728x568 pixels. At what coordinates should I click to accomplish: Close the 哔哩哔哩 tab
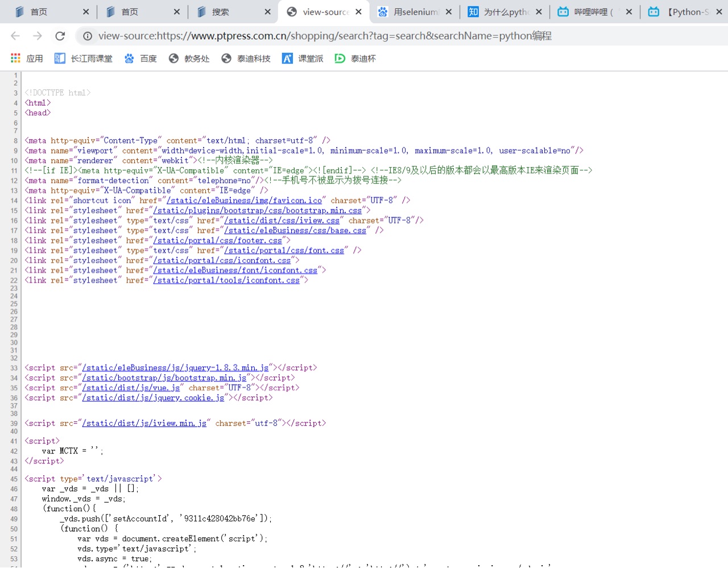(628, 11)
